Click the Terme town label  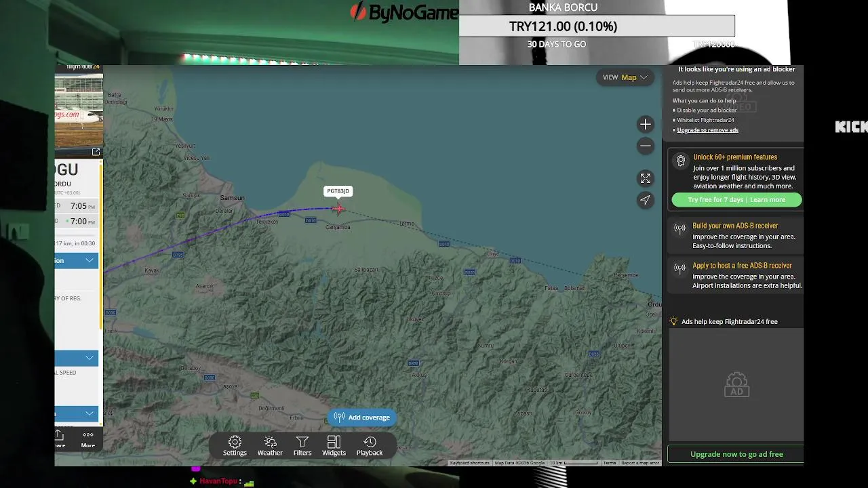coord(407,224)
